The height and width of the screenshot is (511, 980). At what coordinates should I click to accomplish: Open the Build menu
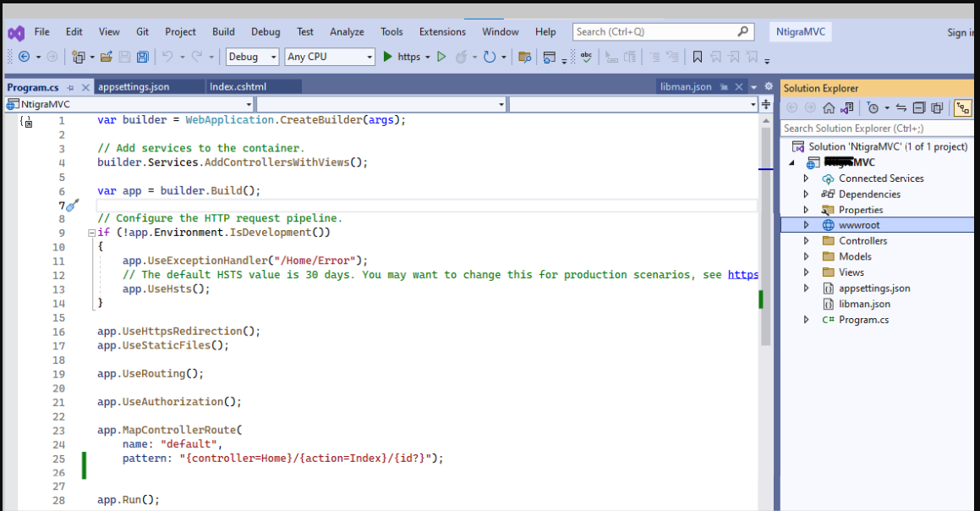coord(223,32)
